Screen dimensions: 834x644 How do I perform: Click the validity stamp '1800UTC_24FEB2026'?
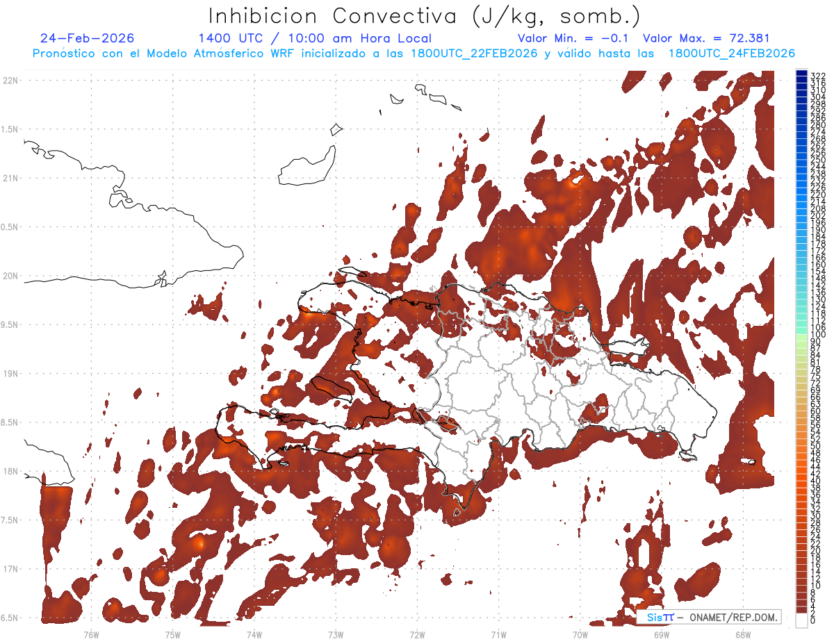[731, 53]
